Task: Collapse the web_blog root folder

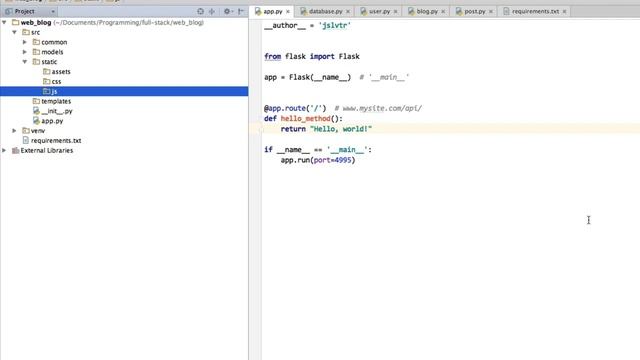Action: 4,22
